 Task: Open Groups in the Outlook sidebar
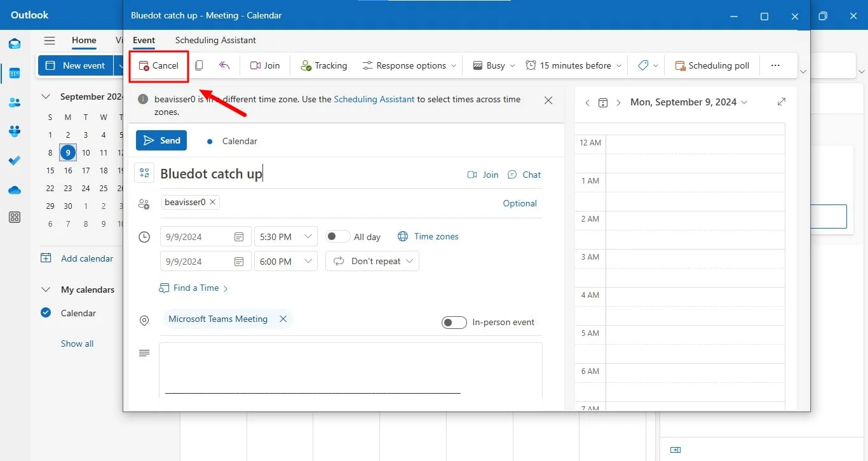pos(15,131)
